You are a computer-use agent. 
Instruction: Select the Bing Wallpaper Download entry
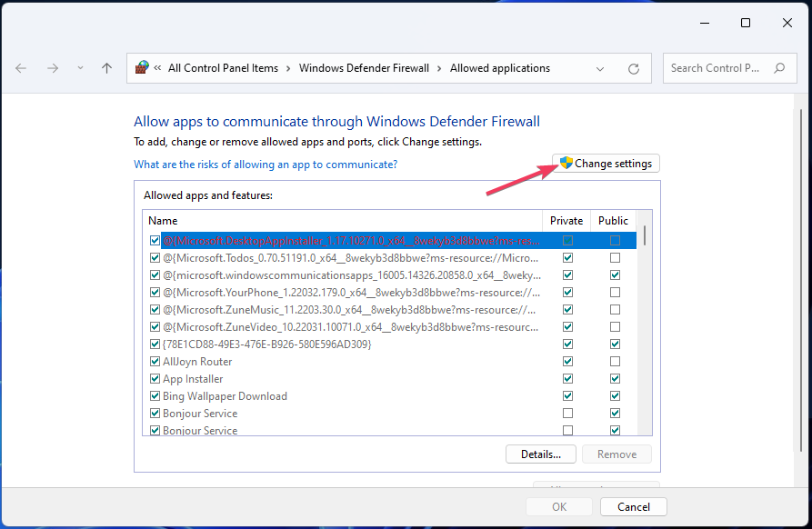pyautogui.click(x=225, y=396)
